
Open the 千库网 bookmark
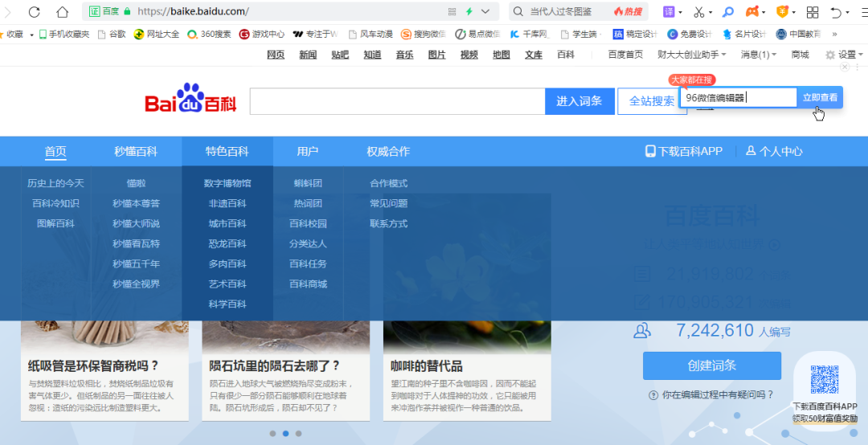click(x=530, y=35)
